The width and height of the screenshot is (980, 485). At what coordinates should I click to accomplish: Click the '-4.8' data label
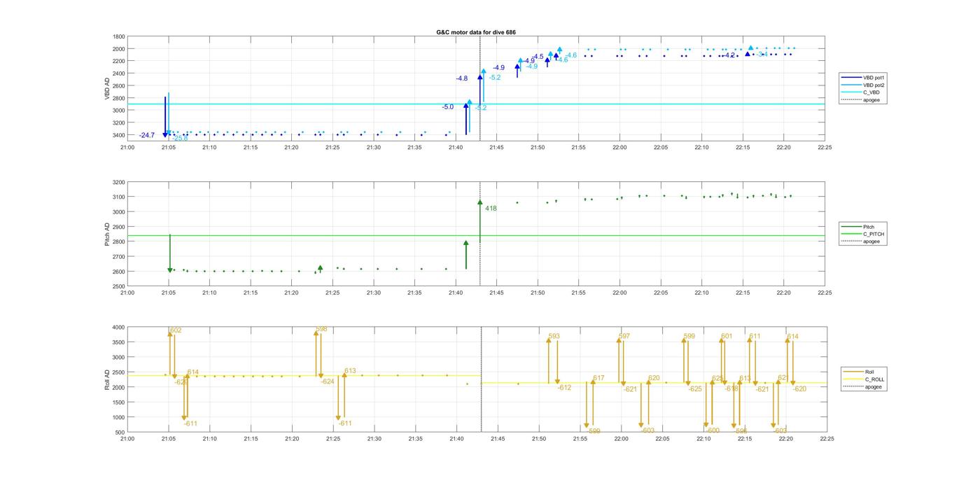coord(462,79)
